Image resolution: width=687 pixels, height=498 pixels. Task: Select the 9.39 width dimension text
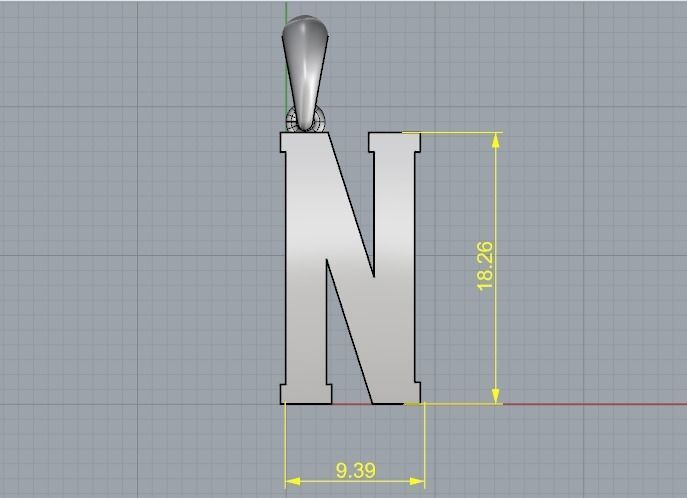pos(356,470)
